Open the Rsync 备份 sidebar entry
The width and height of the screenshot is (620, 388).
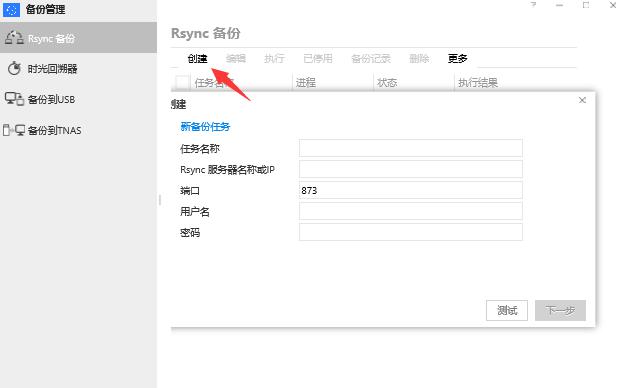point(78,38)
